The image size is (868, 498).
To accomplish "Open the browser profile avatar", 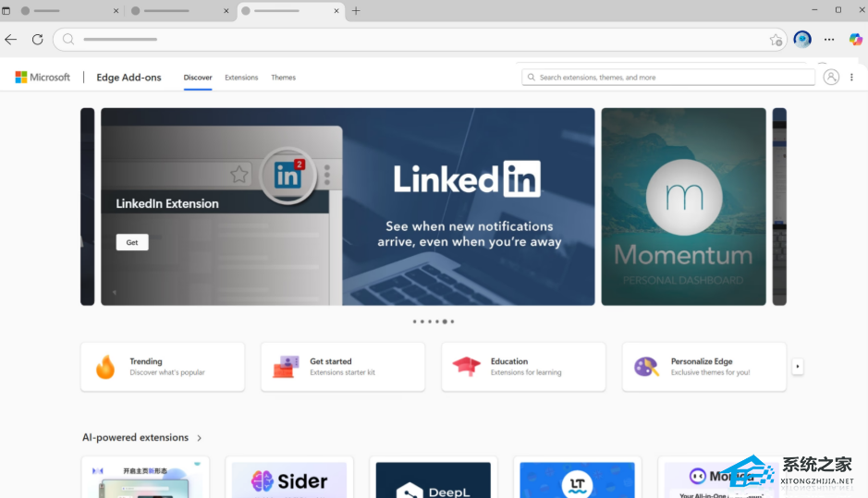I will click(x=802, y=40).
